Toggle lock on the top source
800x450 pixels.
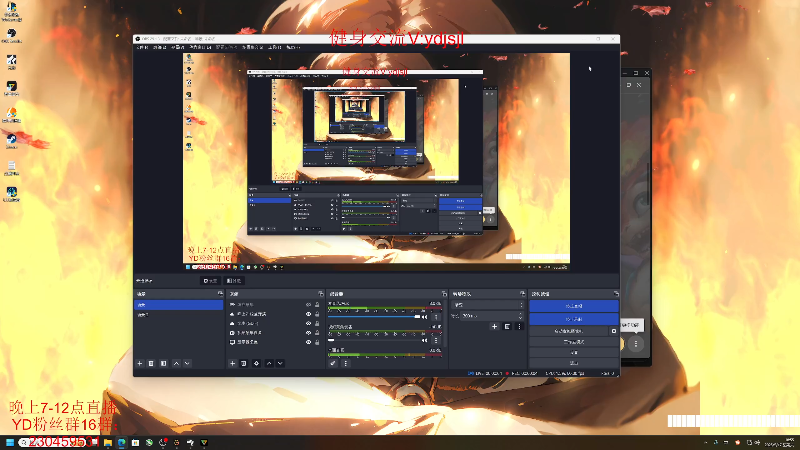(317, 305)
